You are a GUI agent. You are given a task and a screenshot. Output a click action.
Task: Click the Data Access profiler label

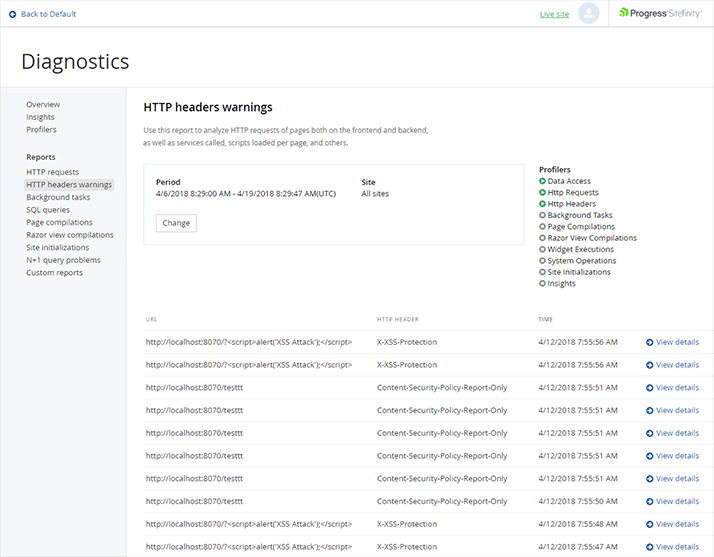tap(569, 181)
